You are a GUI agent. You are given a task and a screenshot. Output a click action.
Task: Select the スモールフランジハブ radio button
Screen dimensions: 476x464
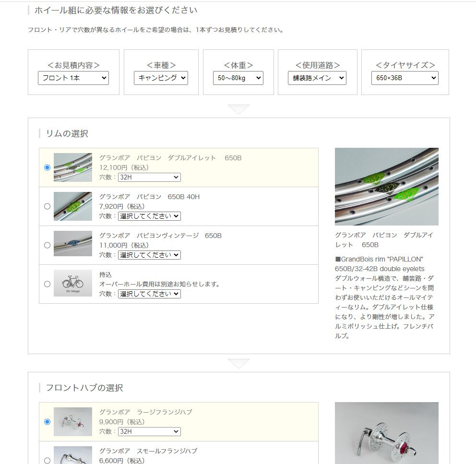point(47,460)
